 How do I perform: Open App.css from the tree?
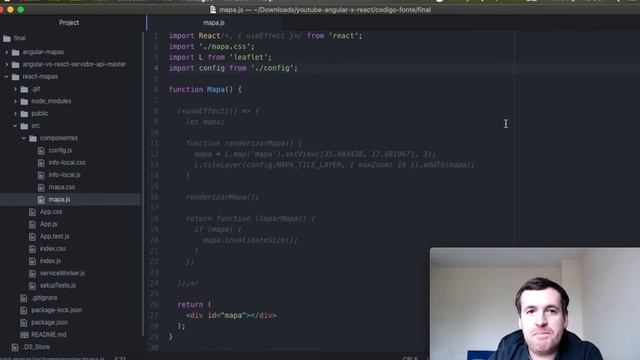[x=51, y=211]
